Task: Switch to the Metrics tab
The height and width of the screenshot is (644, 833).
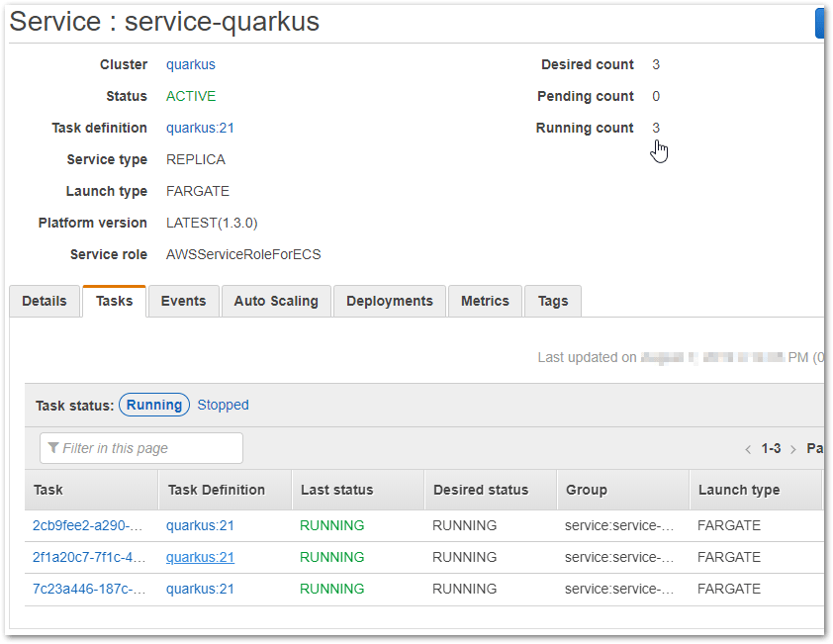Action: click(x=485, y=301)
